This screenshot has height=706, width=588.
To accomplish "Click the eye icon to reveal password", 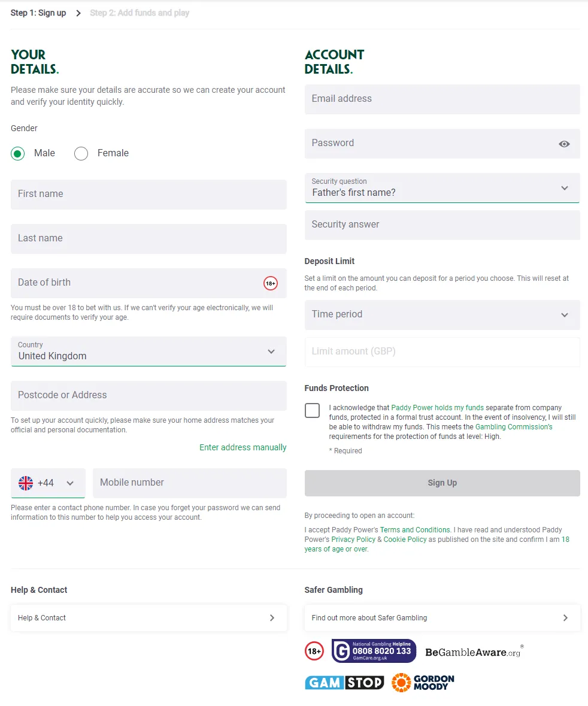I will coord(563,144).
